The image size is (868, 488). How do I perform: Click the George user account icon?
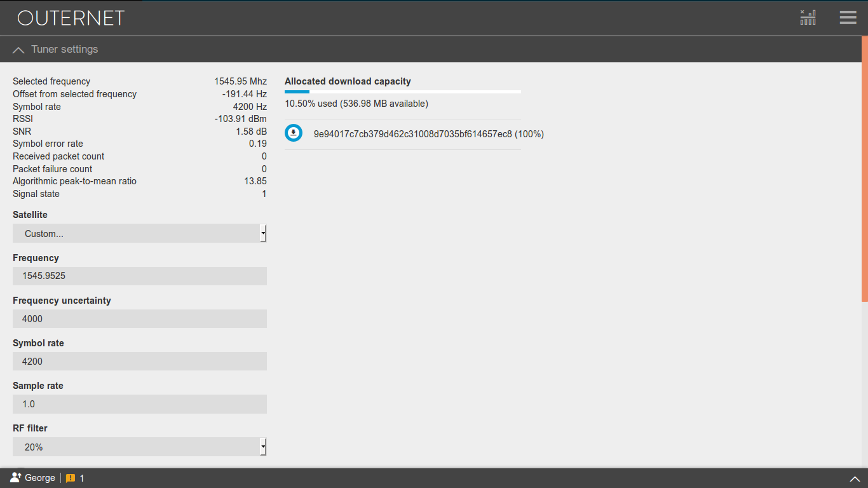[x=16, y=478]
